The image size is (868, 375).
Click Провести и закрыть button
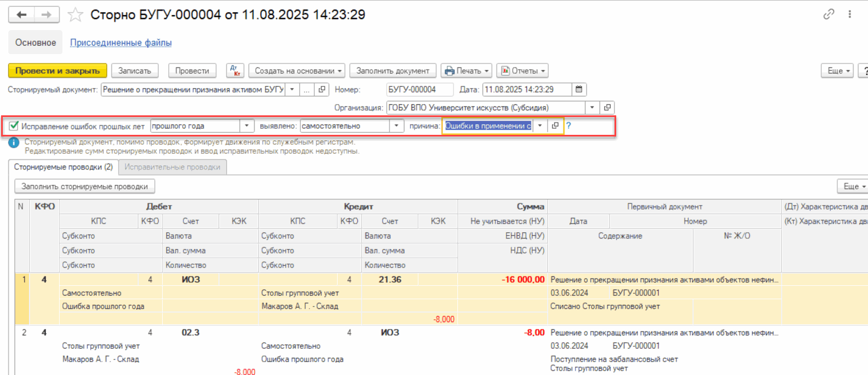click(x=57, y=71)
